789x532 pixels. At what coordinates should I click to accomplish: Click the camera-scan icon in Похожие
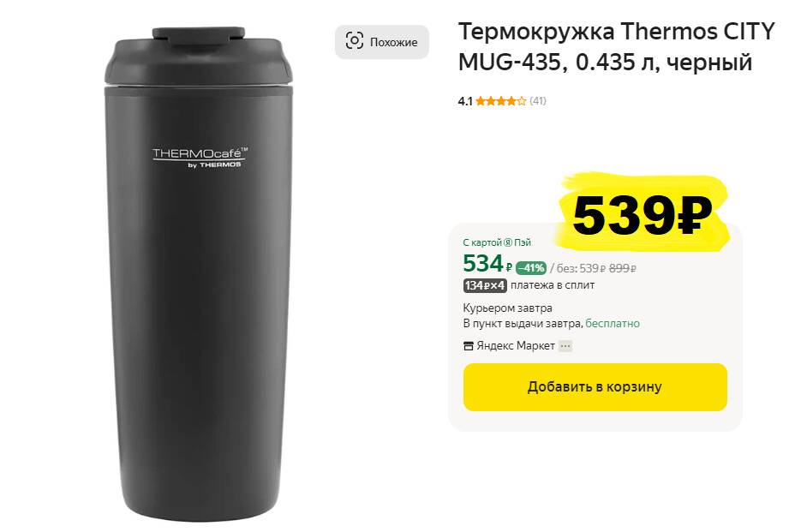click(355, 41)
